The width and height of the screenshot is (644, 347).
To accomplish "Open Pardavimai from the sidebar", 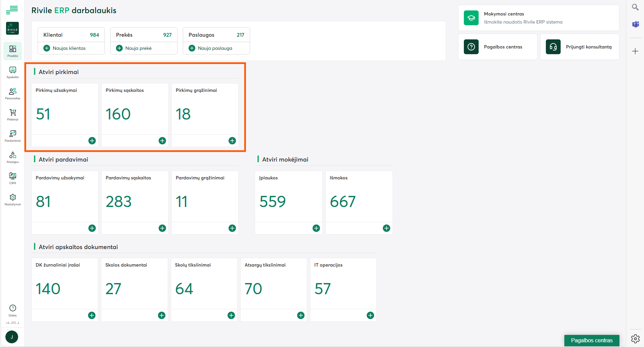I will pos(12,136).
